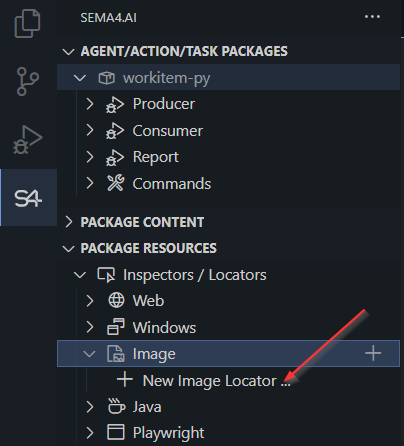Open the SEMA4.AI panel more actions ellipsis
The height and width of the screenshot is (446, 404).
click(372, 17)
